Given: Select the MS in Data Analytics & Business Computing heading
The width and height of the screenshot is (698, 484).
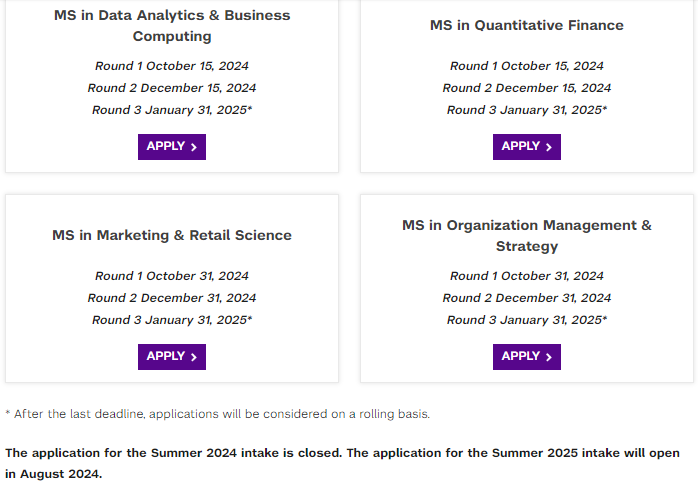Looking at the screenshot, I should [x=172, y=25].
